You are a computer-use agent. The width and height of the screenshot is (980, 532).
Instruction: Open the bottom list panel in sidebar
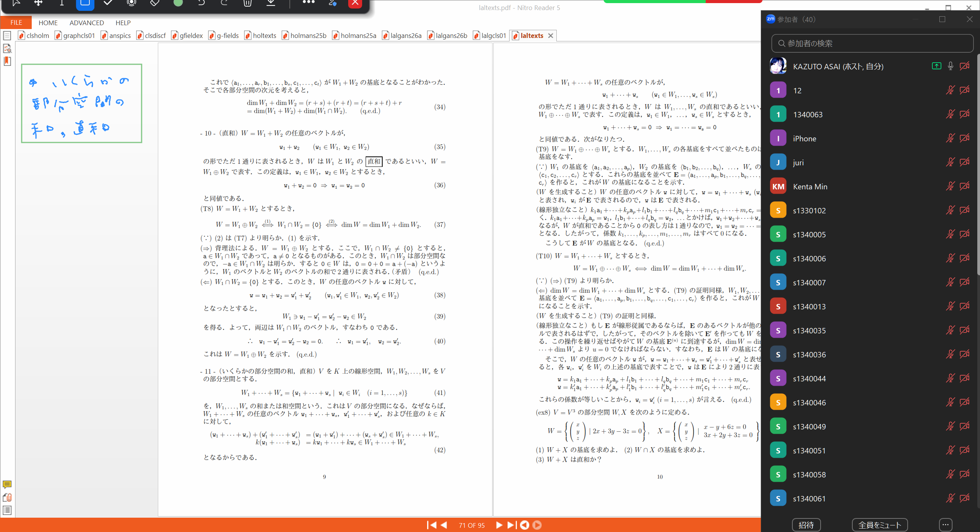(x=7, y=510)
